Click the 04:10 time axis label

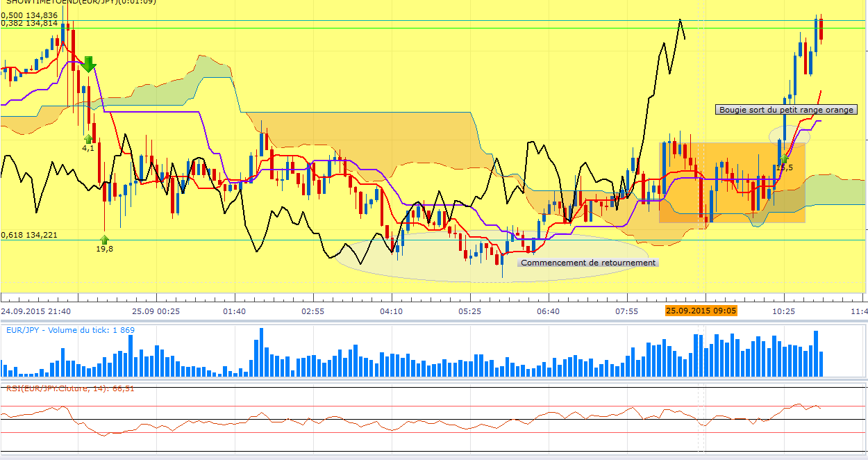pos(392,311)
